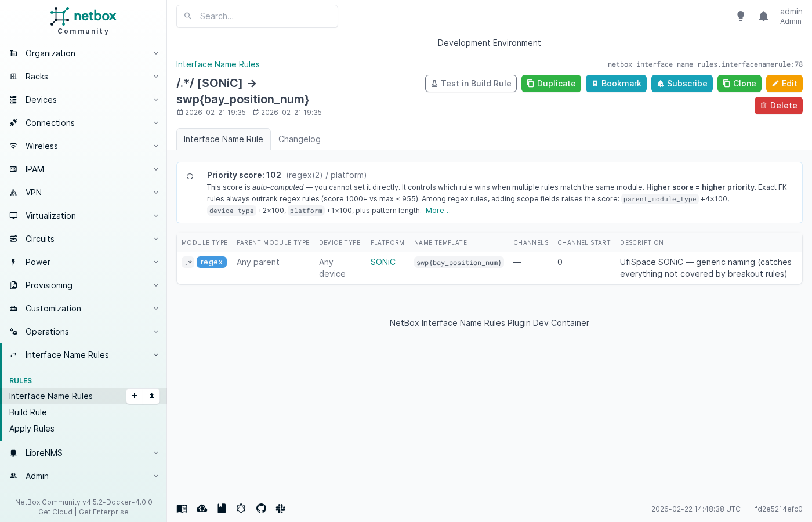Click the Slack icon in the footer
This screenshot has height=522, width=812.
281,509
